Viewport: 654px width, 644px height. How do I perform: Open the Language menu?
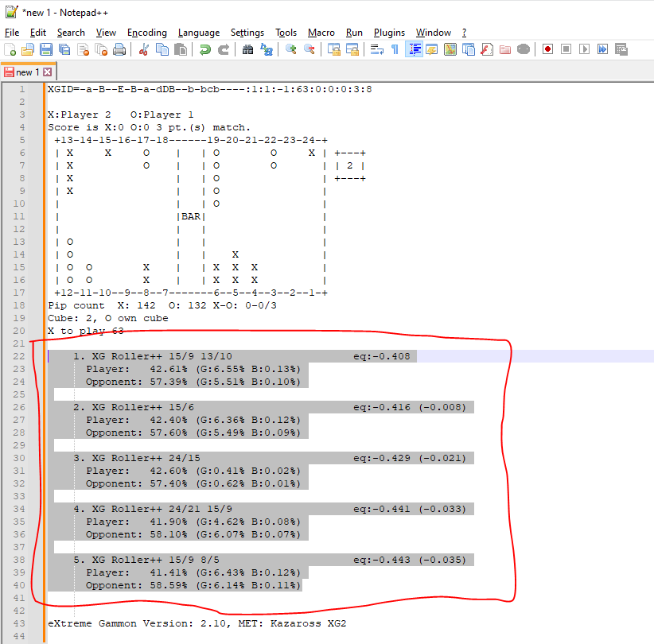coord(199,33)
